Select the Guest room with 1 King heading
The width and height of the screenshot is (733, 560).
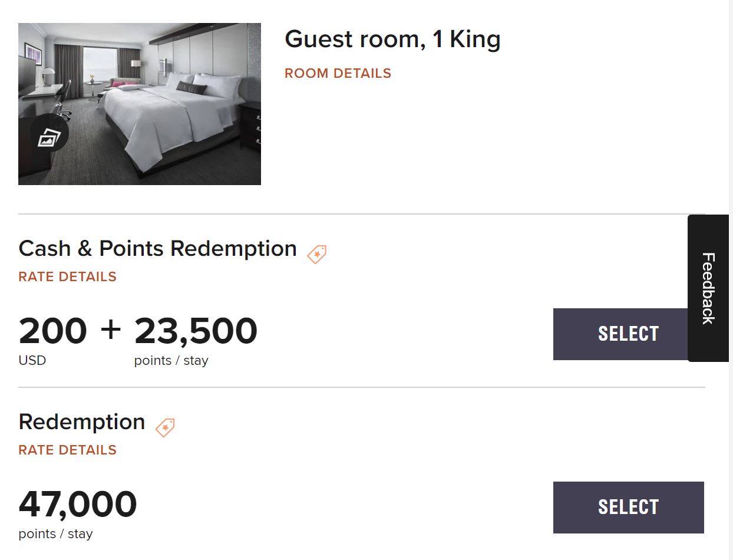coord(392,39)
